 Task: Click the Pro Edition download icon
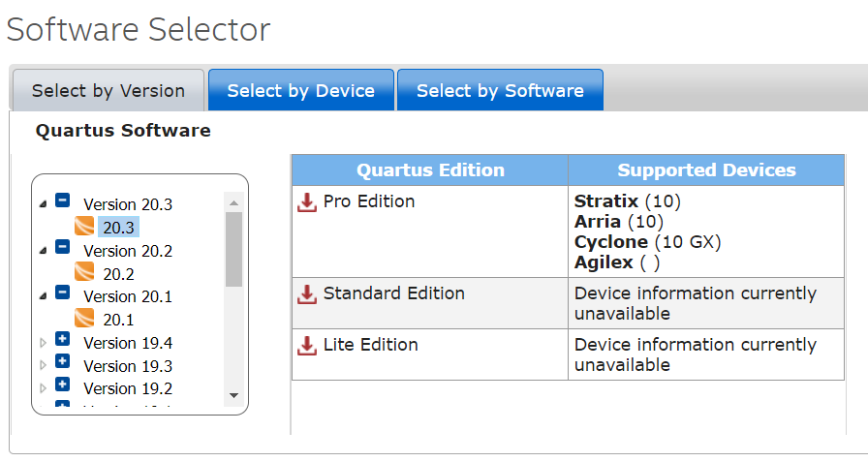point(307,202)
